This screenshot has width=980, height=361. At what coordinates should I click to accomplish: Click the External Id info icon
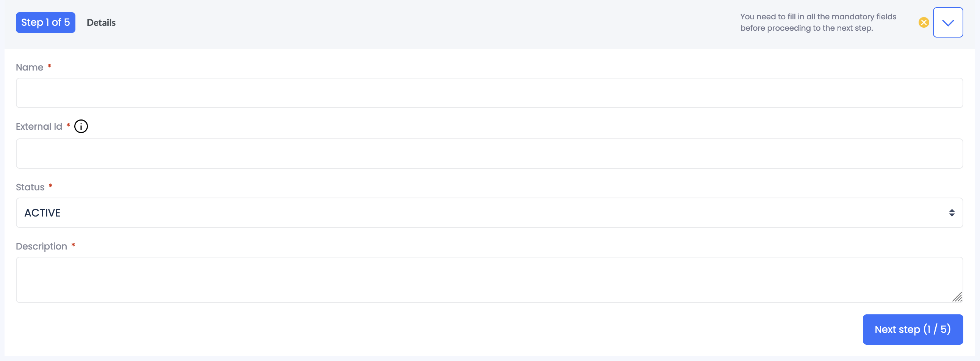pyautogui.click(x=81, y=126)
